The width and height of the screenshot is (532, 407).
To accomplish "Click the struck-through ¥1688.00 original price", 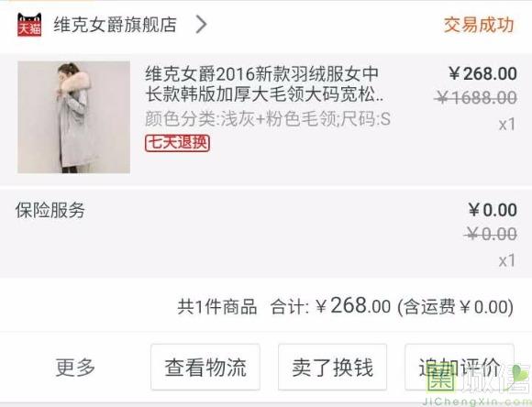I will [476, 98].
